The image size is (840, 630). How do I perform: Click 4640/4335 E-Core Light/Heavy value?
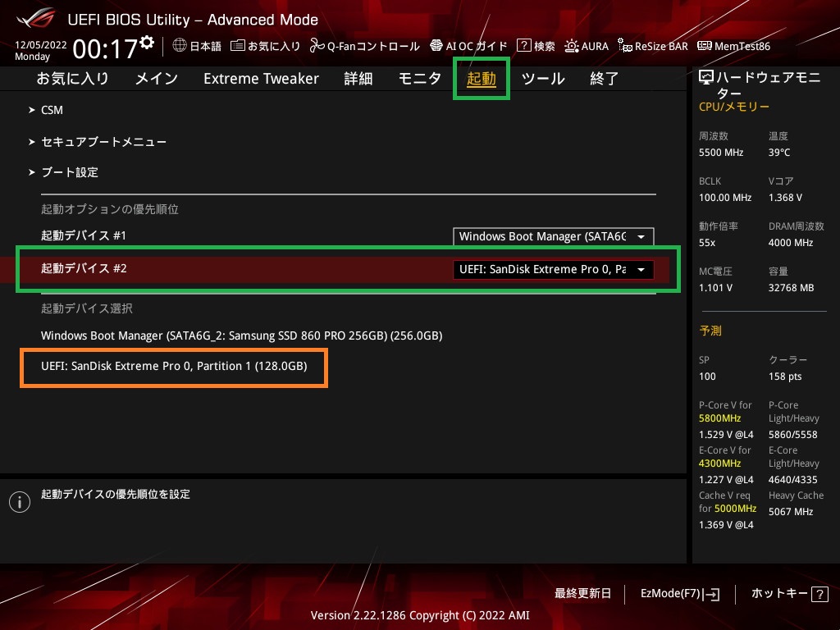(x=793, y=480)
